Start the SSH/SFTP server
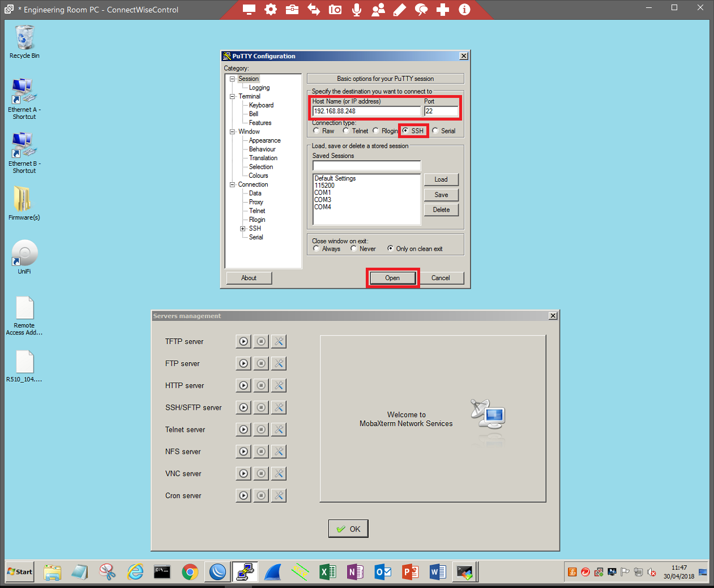Image resolution: width=714 pixels, height=588 pixels. (x=243, y=407)
